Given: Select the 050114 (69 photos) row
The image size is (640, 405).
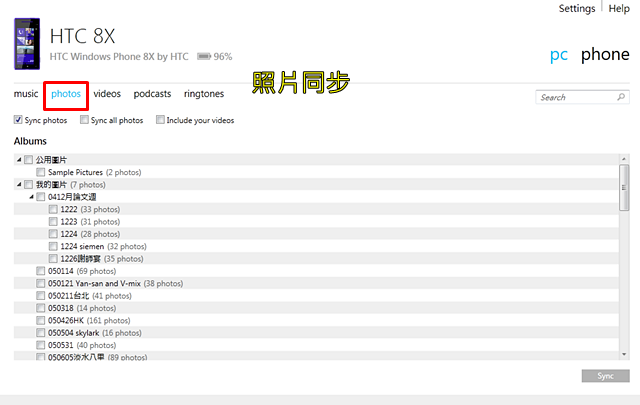Looking at the screenshot, I should click(x=316, y=271).
